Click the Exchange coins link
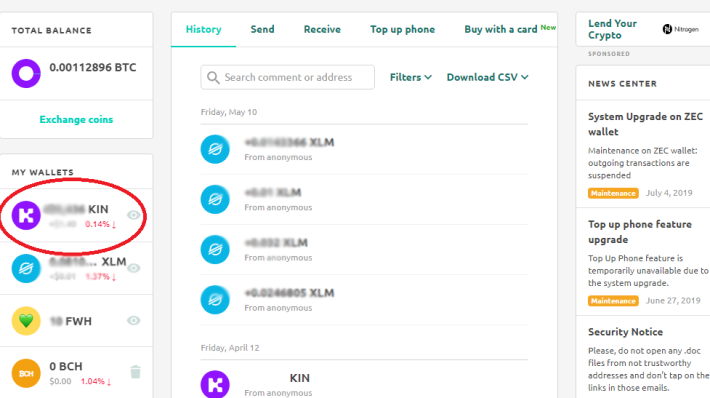This screenshot has width=710, height=398. click(77, 120)
